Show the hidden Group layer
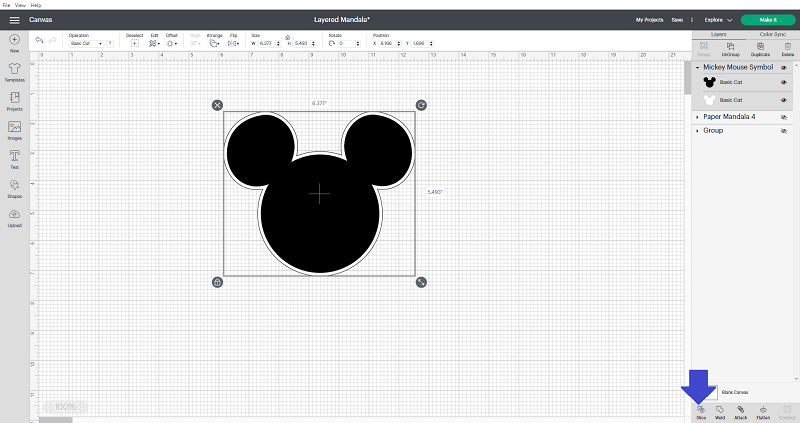The height and width of the screenshot is (423, 800). pyautogui.click(x=784, y=131)
